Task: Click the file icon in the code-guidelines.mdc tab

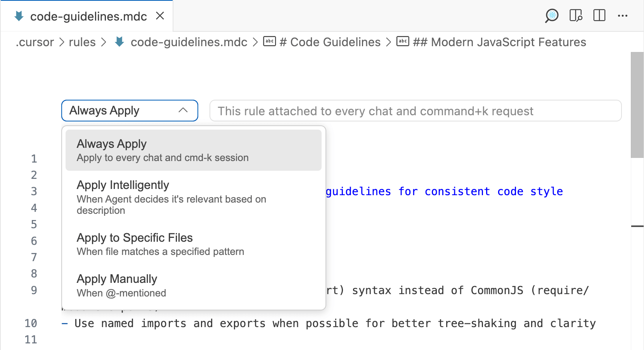Action: tap(19, 16)
